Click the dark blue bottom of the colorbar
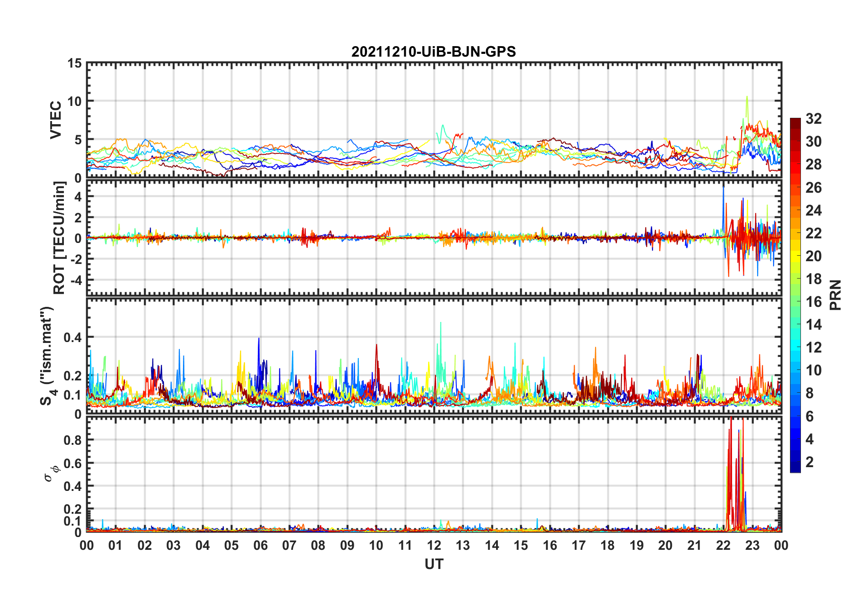This screenshot has width=868, height=590. 795,467
